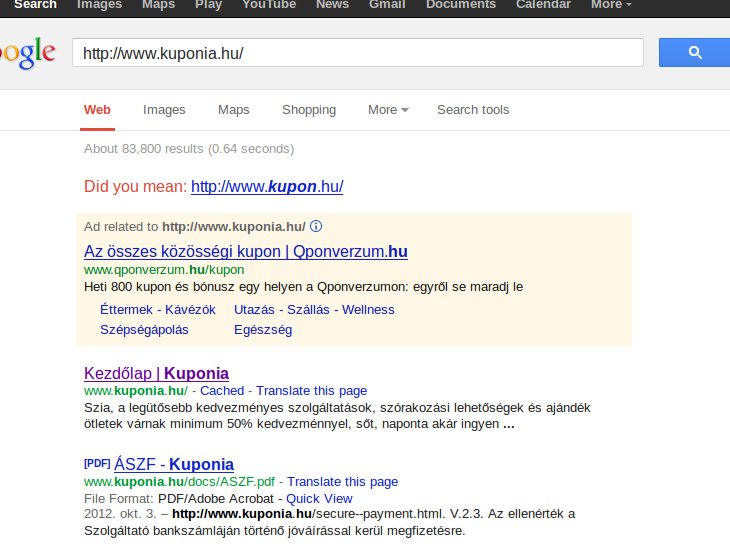Image resolution: width=730 pixels, height=556 pixels.
Task: Open News in the top bar
Action: [x=332, y=5]
